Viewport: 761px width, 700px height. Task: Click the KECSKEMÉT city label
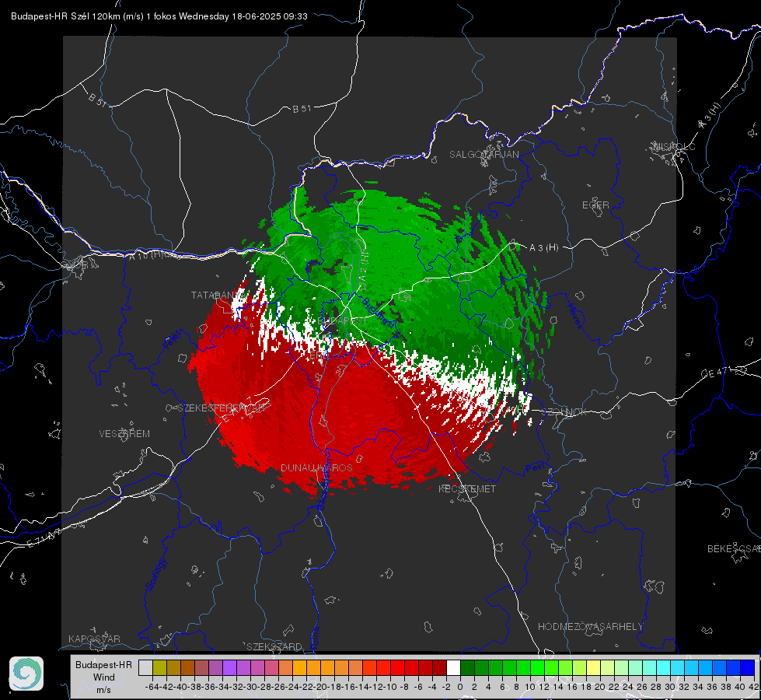467,489
